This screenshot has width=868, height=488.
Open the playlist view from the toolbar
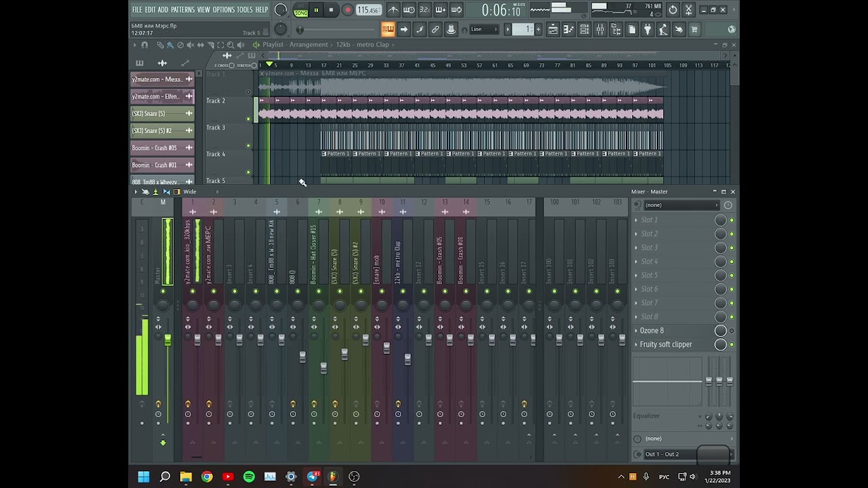click(553, 29)
